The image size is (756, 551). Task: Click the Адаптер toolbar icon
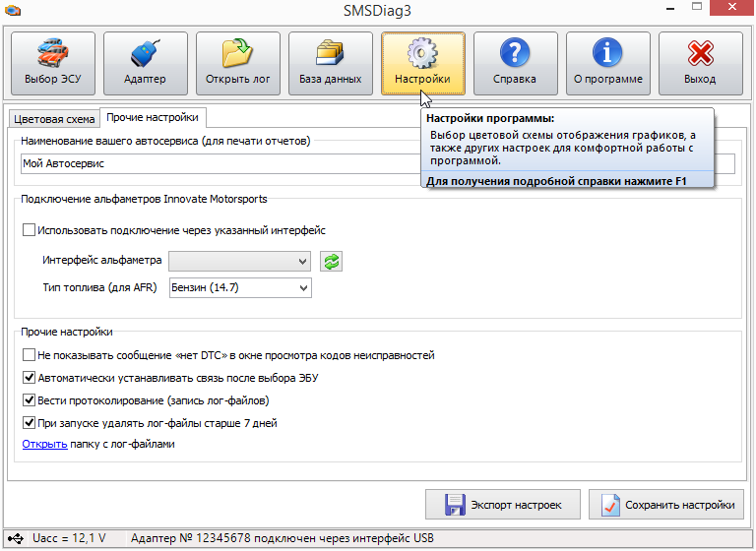145,63
